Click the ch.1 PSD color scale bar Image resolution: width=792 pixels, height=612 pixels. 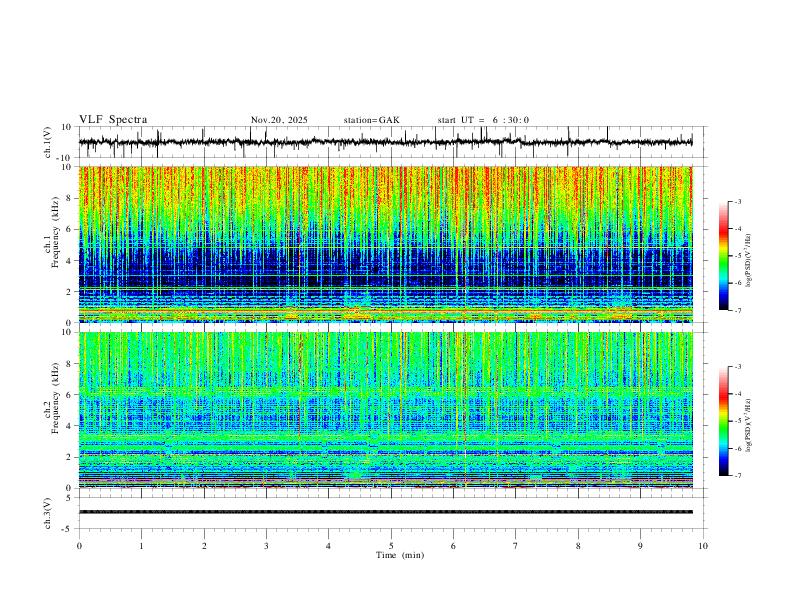[723, 256]
